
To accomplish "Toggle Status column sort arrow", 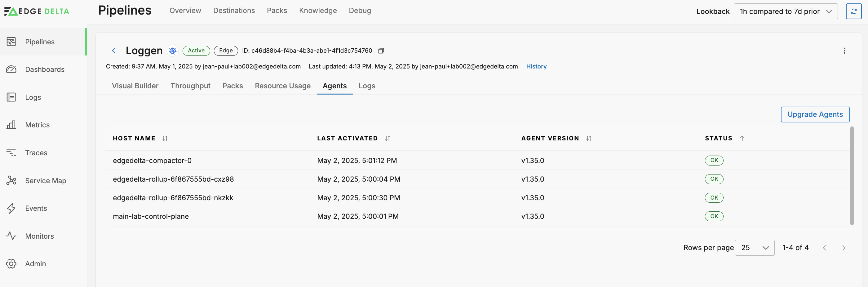I will click(x=742, y=139).
